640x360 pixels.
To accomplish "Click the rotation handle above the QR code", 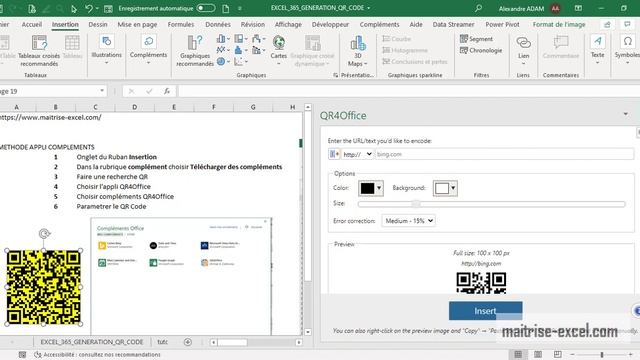I will point(44,233).
